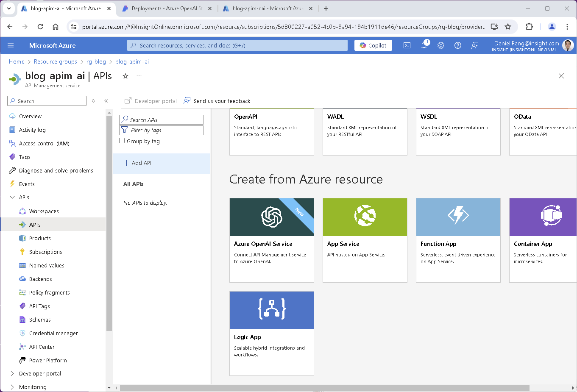
Task: Click the Copilot button
Action: click(373, 45)
